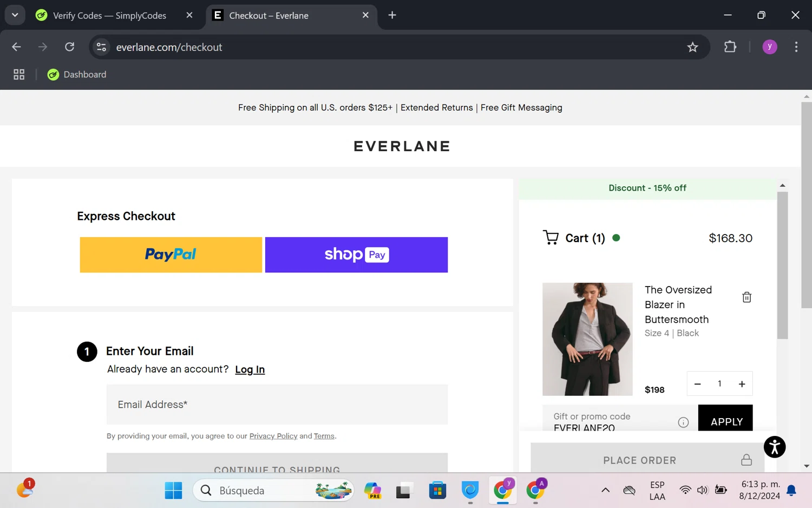The width and height of the screenshot is (812, 508).
Task: Pay with PayPal express checkout
Action: click(x=171, y=255)
